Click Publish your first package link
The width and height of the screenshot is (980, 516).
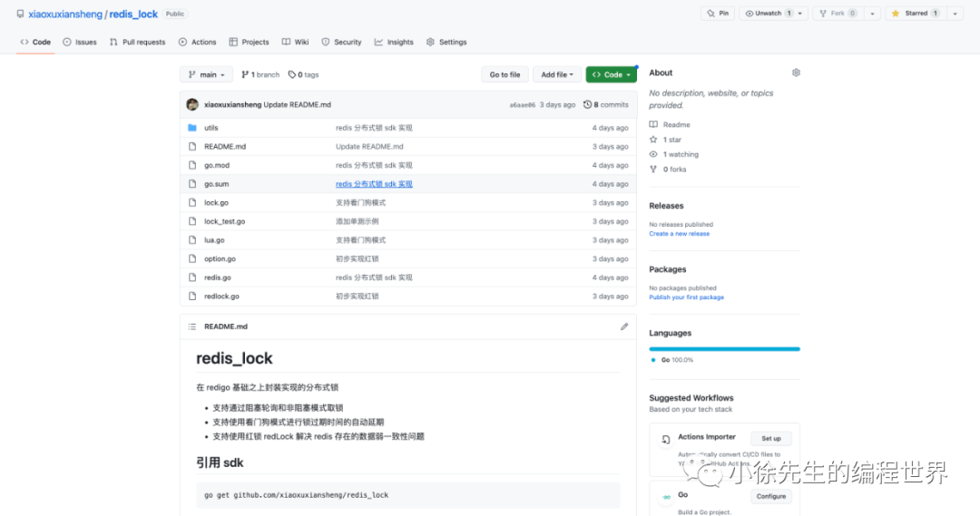click(x=686, y=297)
